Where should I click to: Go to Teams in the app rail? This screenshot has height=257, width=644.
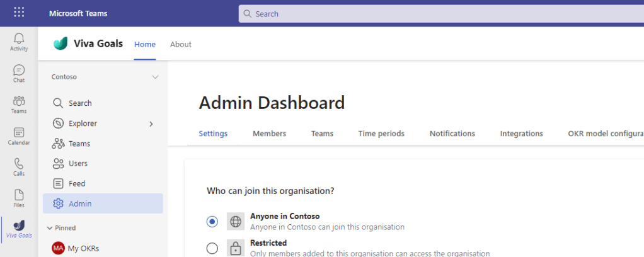19,104
